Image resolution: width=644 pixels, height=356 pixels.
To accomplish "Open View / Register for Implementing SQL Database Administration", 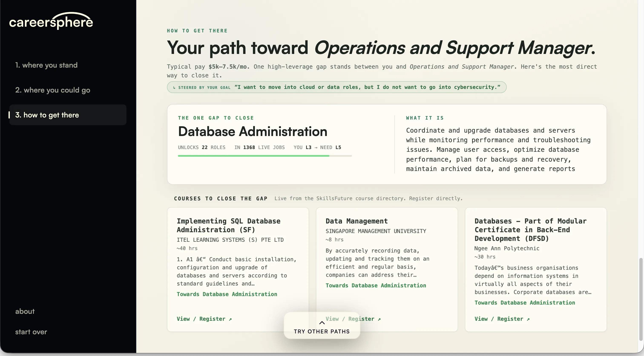I will (204, 319).
